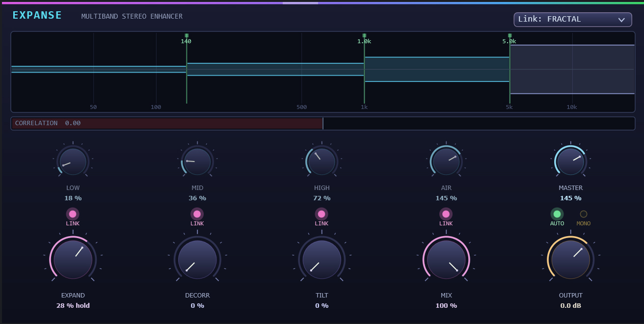The height and width of the screenshot is (324, 644).
Task: Disable the AUTO gain toggle
Action: coord(557,214)
